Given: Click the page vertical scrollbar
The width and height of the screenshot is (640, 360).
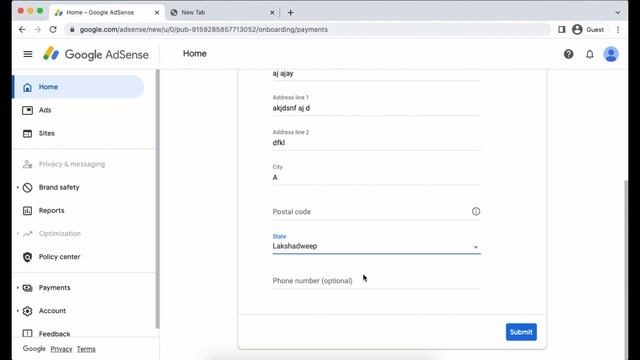Looking at the screenshot, I should (626, 269).
